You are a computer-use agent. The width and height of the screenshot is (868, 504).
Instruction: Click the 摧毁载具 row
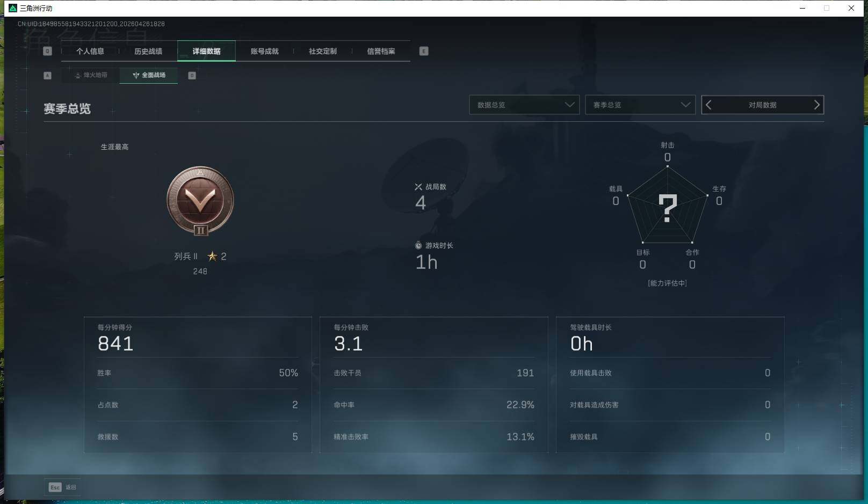[x=670, y=437]
